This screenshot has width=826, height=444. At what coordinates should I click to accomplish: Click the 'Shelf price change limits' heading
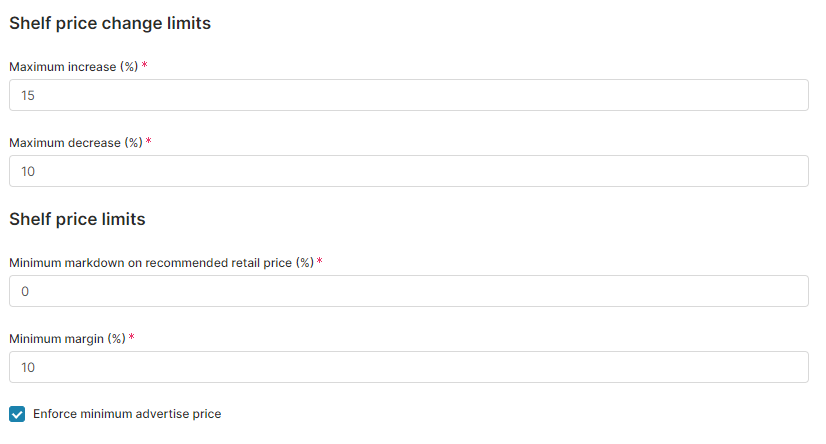pyautogui.click(x=110, y=23)
